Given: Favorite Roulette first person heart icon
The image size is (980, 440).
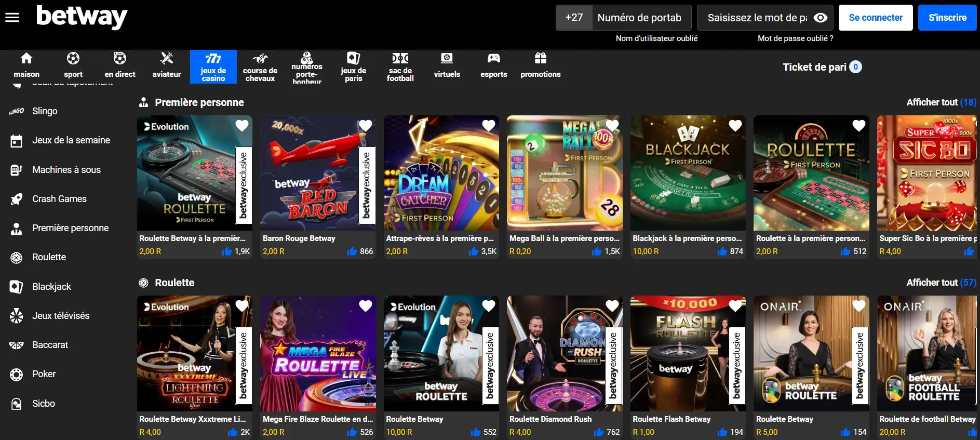Looking at the screenshot, I should pyautogui.click(x=859, y=126).
